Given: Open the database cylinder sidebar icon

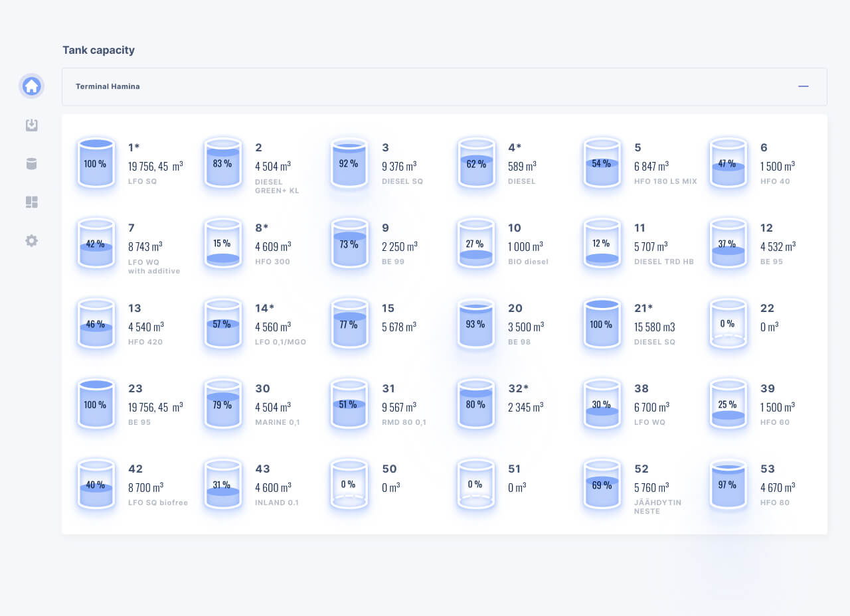Looking at the screenshot, I should click(31, 163).
